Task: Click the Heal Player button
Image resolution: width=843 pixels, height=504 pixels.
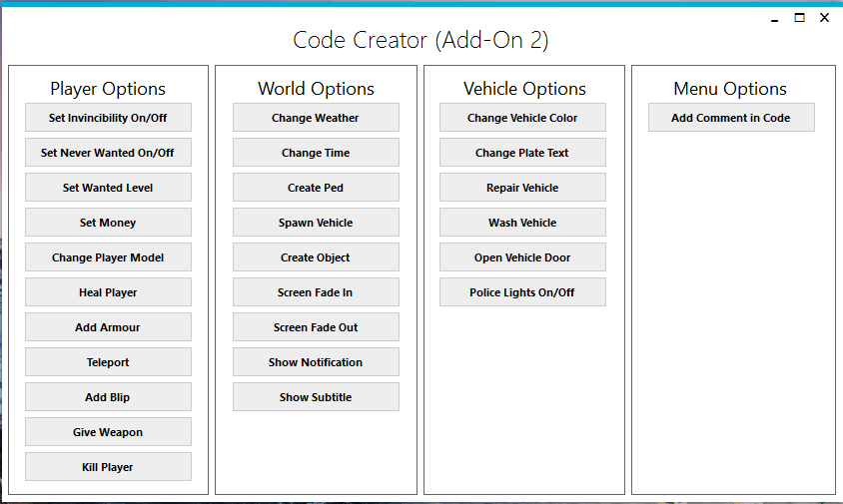Action: (x=108, y=292)
